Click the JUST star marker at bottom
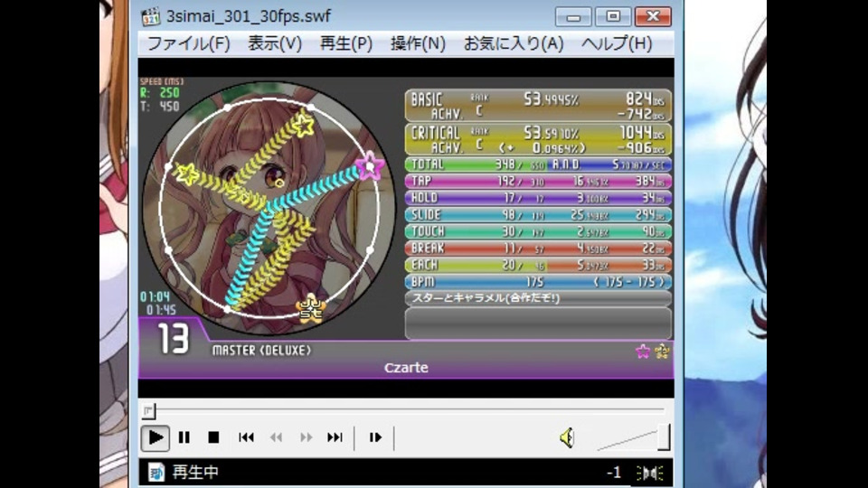This screenshot has width=868, height=488. pyautogui.click(x=310, y=309)
